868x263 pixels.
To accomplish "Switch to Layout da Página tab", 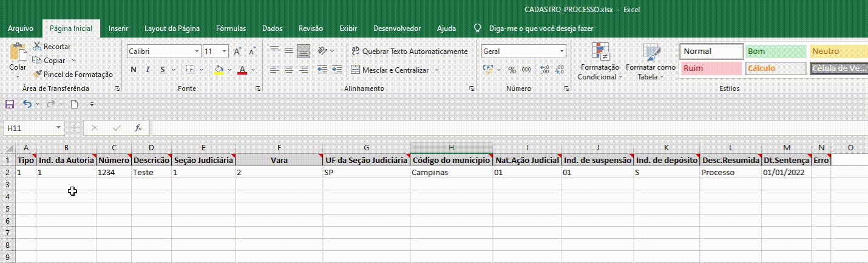I will tap(172, 28).
